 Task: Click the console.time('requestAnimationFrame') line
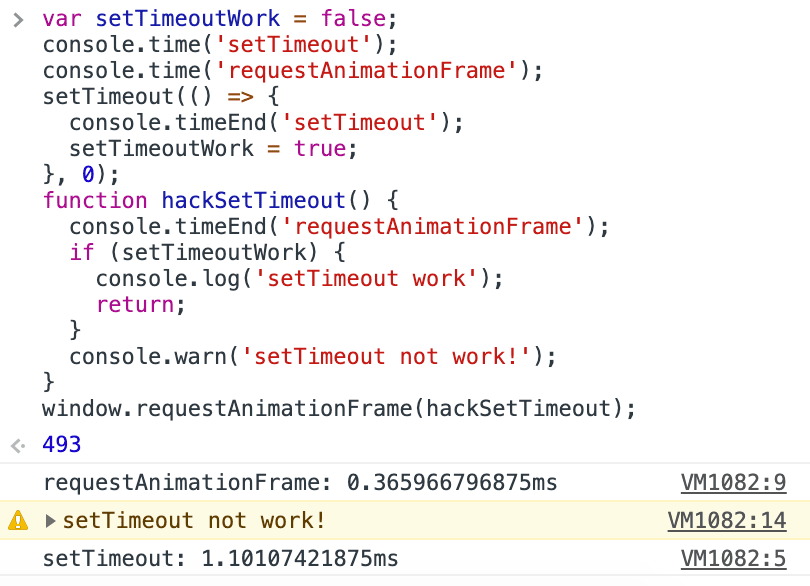(293, 71)
